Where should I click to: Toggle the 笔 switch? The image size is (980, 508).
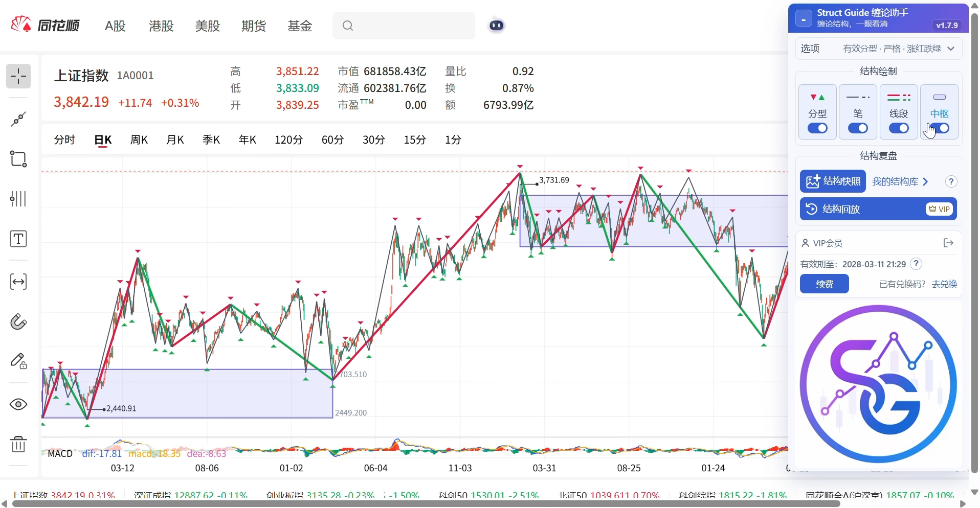coord(858,128)
